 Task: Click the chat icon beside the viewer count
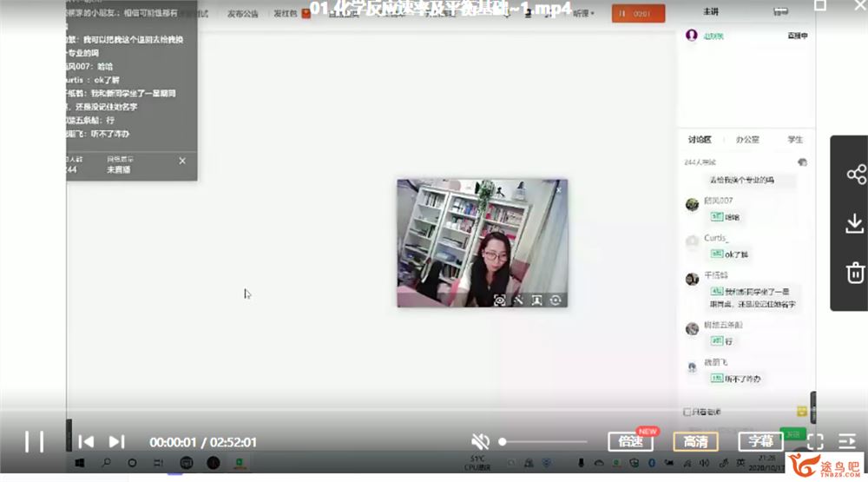[x=802, y=162]
